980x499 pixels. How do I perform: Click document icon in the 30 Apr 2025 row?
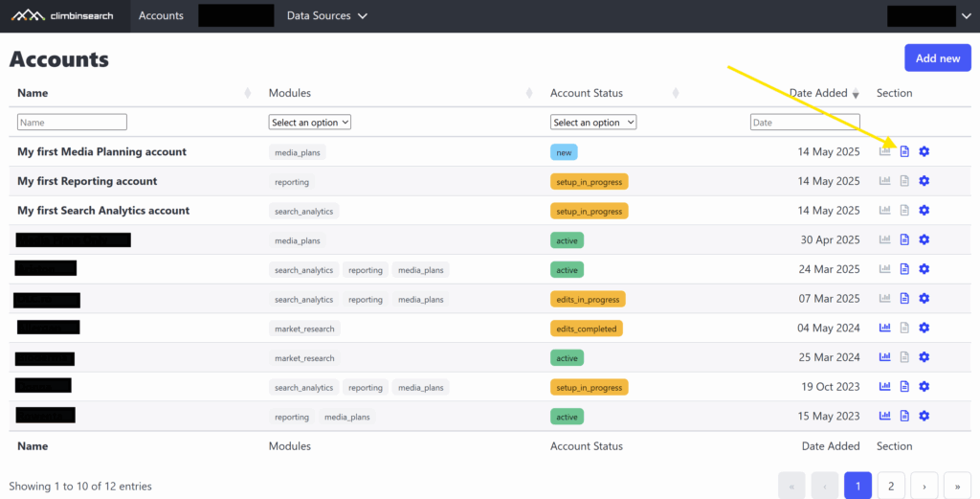pos(904,240)
